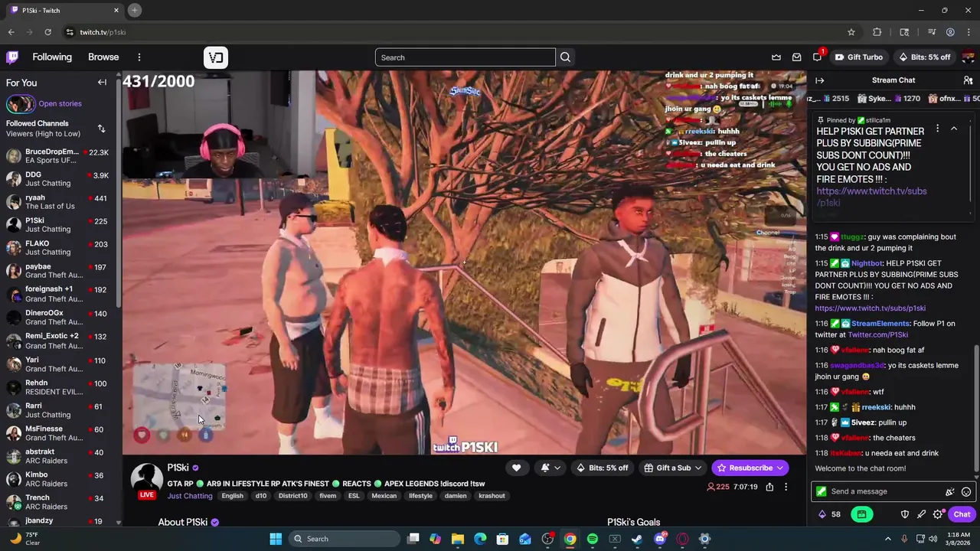Select the fivem tag
Screen dimensions: 980x551
tap(328, 496)
